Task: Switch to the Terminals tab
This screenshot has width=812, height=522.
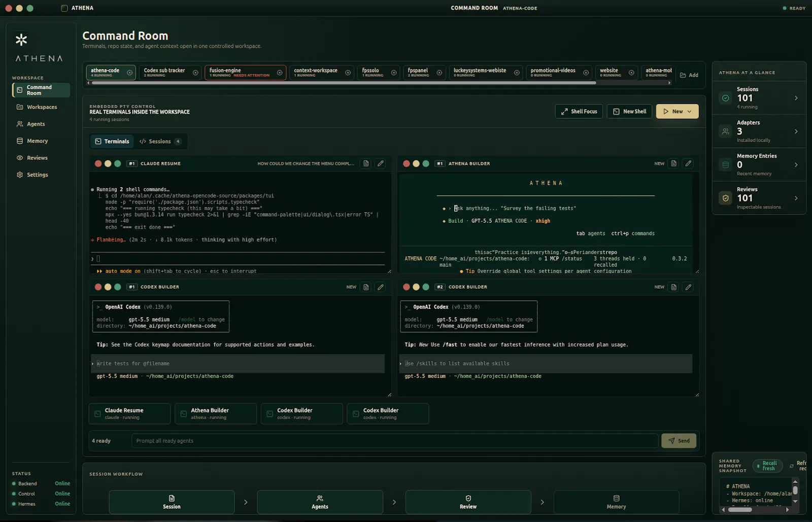Action: coord(112,142)
